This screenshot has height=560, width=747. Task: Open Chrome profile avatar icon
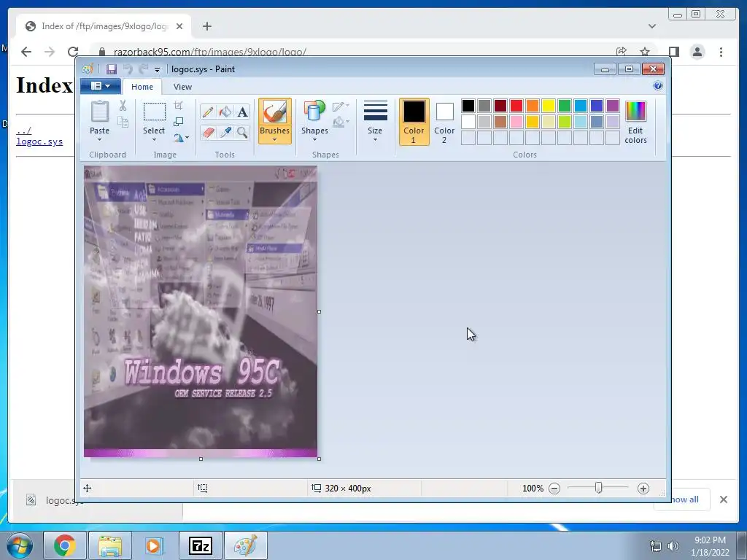point(697,52)
